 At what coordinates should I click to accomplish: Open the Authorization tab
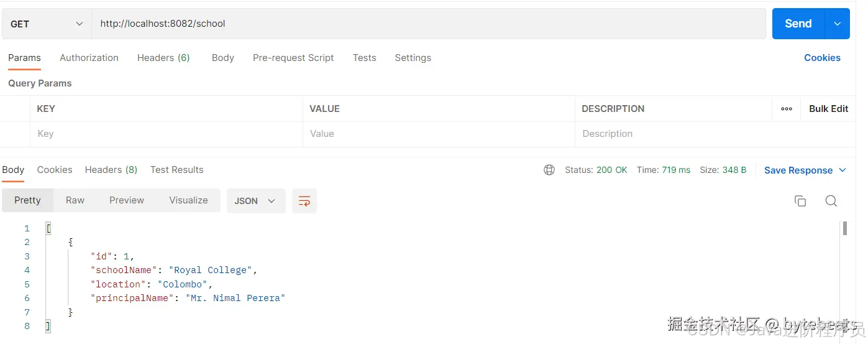coord(89,58)
